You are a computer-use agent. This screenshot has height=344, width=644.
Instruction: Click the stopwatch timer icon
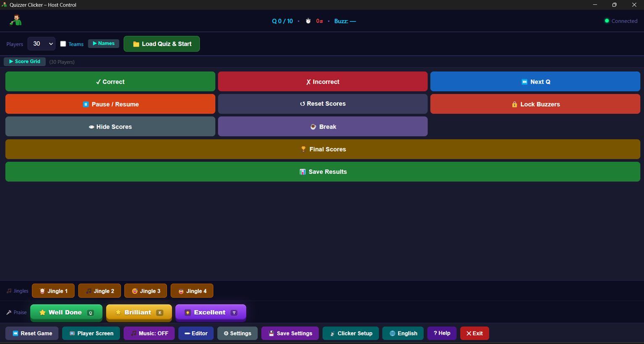click(x=308, y=21)
